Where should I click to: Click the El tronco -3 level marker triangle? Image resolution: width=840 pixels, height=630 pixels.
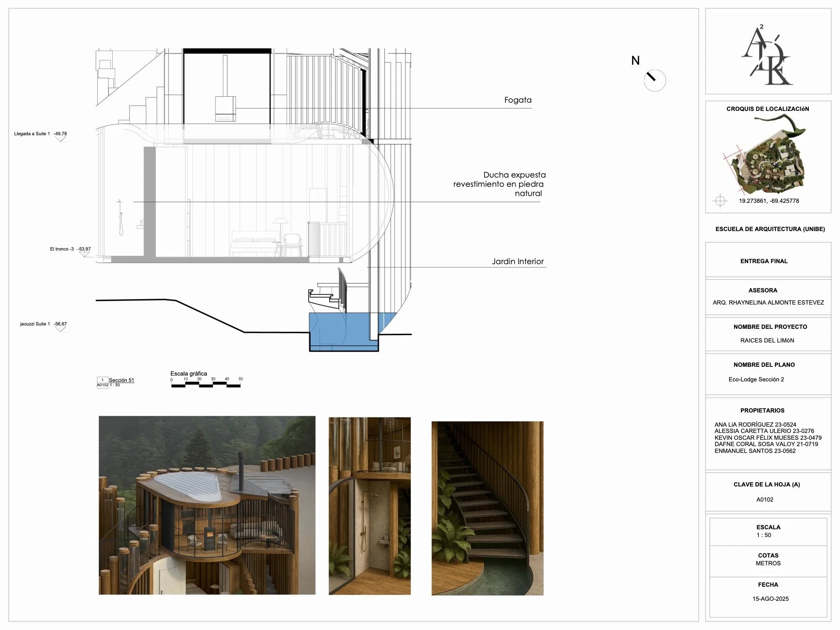point(85,254)
